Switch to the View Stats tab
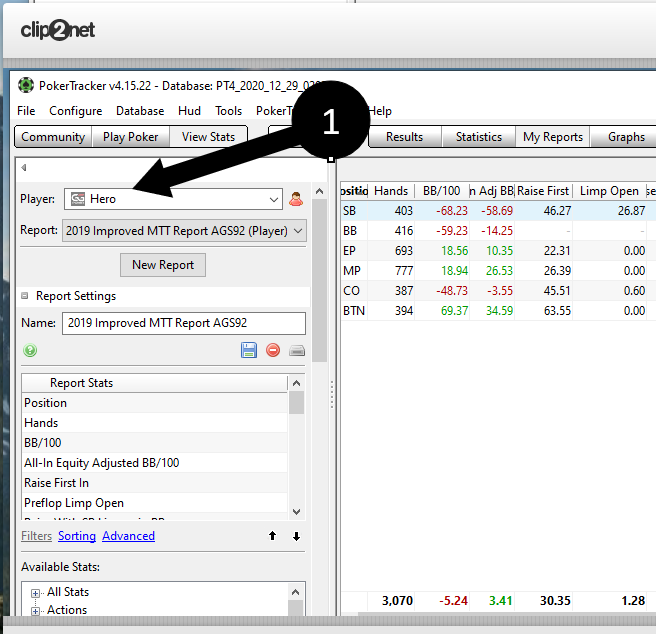The width and height of the screenshot is (656, 634). 208,137
